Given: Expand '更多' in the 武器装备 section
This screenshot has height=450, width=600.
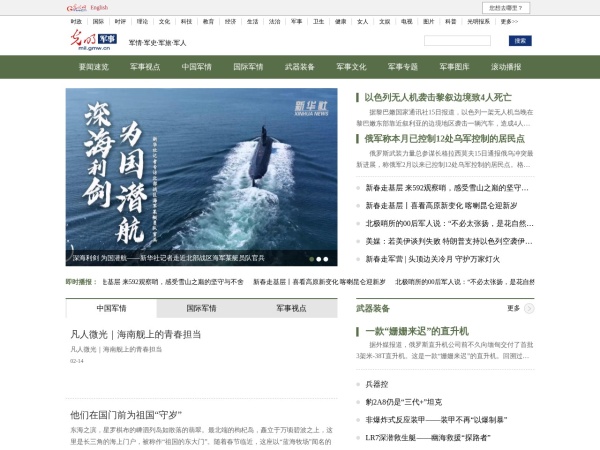Looking at the screenshot, I should (513, 308).
